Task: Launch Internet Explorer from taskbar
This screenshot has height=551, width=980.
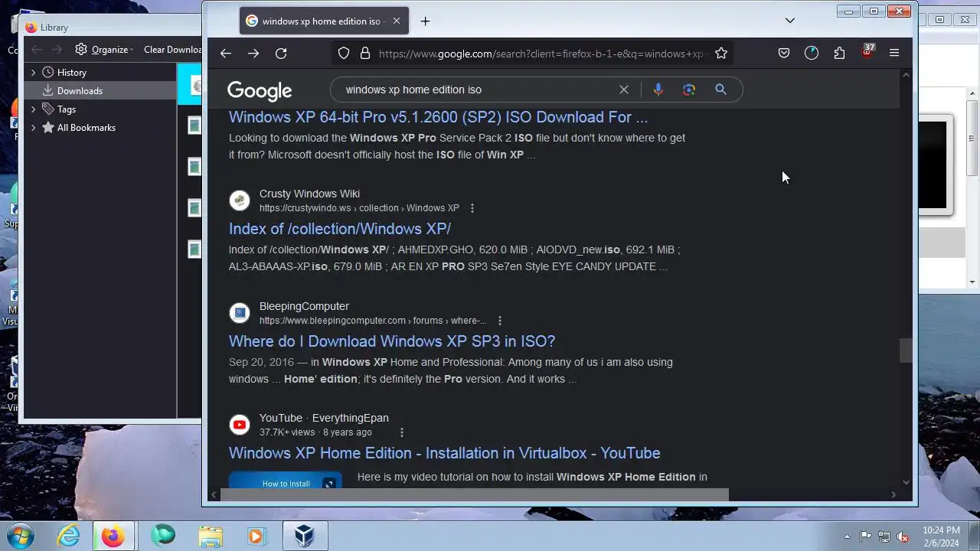Action: 69,536
